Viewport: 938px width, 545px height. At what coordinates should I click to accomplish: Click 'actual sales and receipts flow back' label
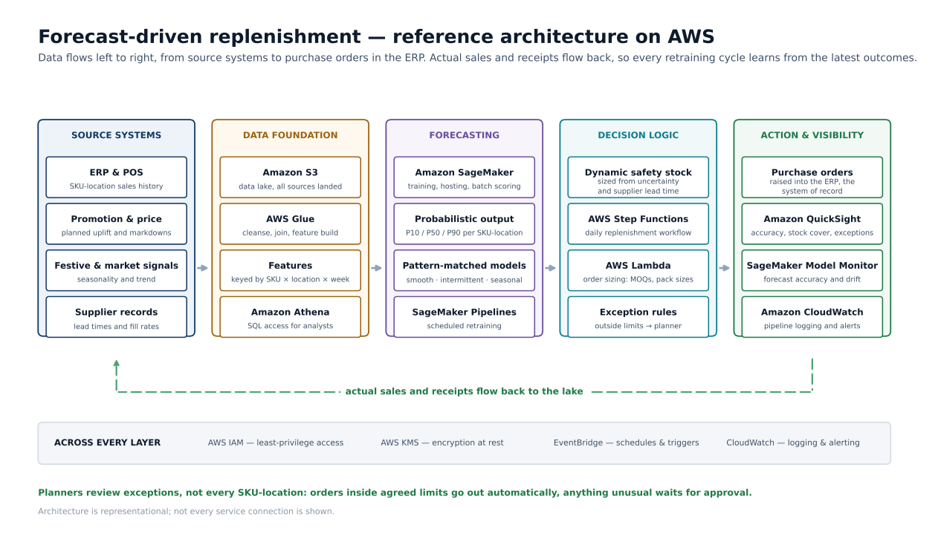coord(464,391)
